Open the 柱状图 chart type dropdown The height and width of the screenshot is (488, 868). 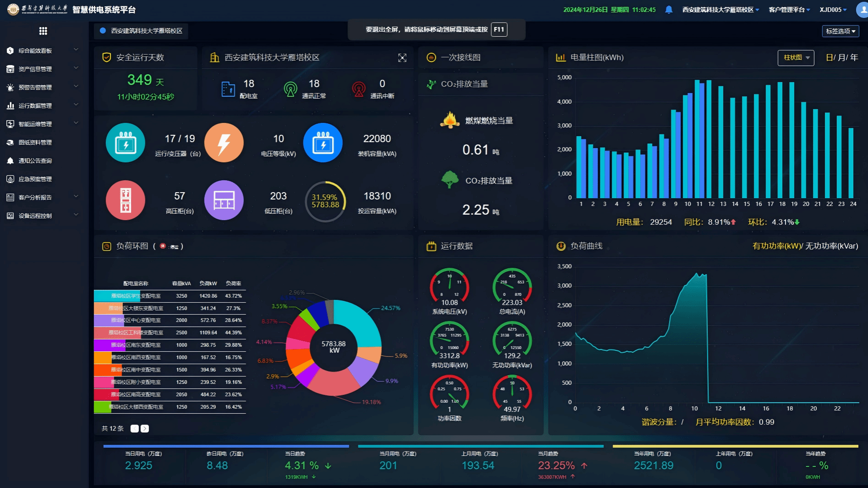(x=796, y=58)
